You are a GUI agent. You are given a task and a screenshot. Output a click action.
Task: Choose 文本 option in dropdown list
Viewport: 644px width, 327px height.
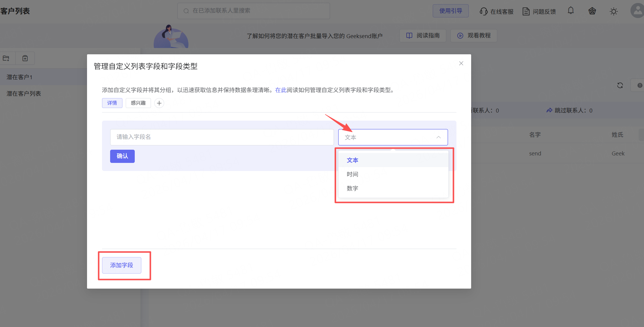coord(353,160)
